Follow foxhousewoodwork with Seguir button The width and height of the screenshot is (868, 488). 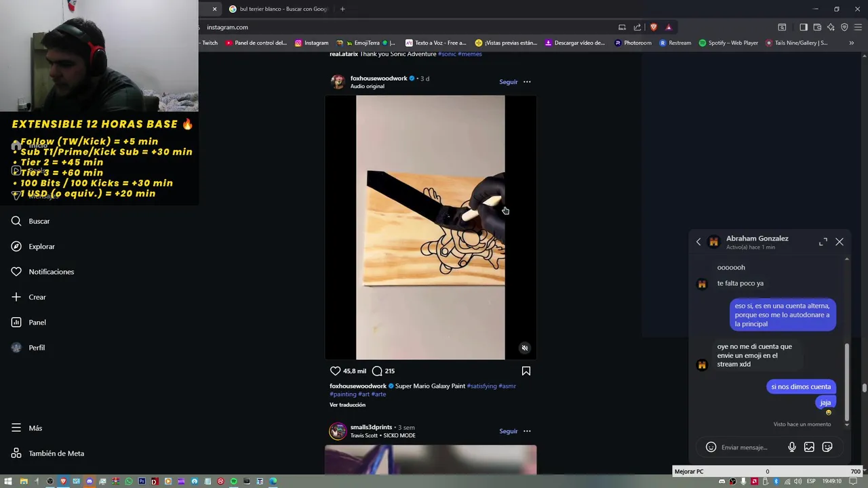[508, 82]
